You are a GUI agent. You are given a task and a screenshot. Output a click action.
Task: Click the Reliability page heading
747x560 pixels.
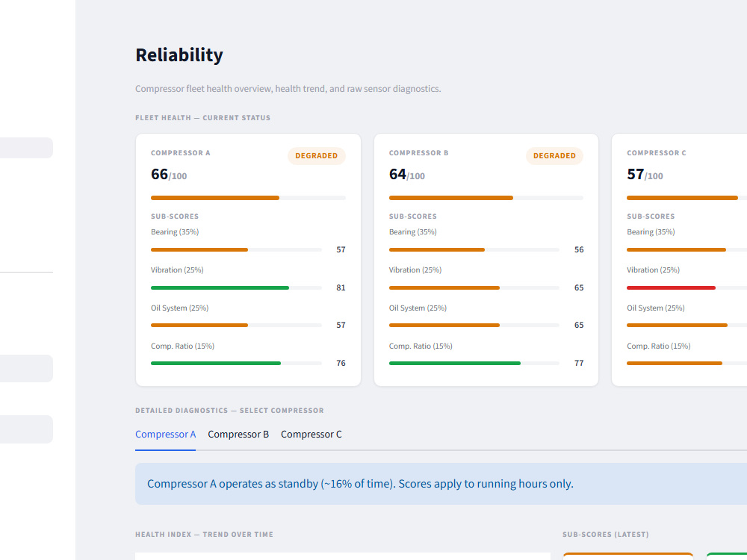pyautogui.click(x=179, y=55)
